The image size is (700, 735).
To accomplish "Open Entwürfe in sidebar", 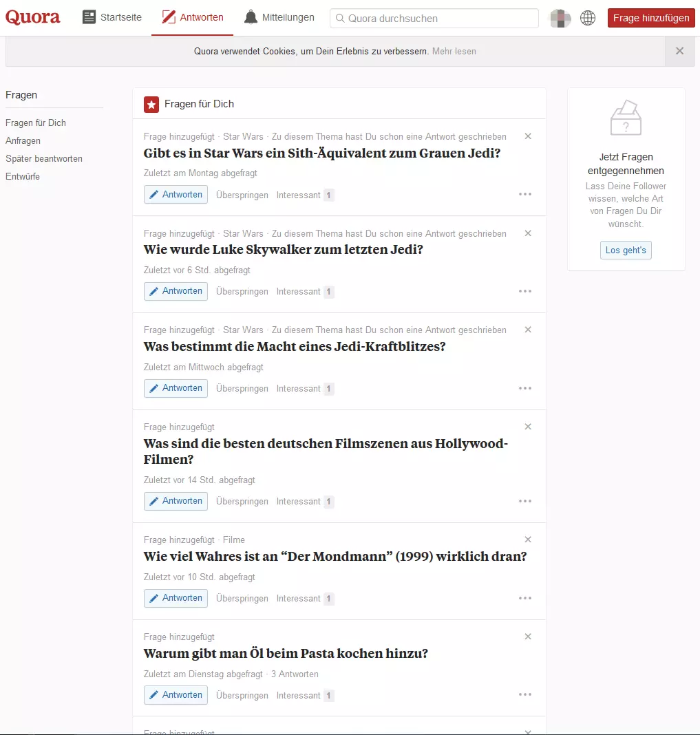I will pyautogui.click(x=23, y=176).
